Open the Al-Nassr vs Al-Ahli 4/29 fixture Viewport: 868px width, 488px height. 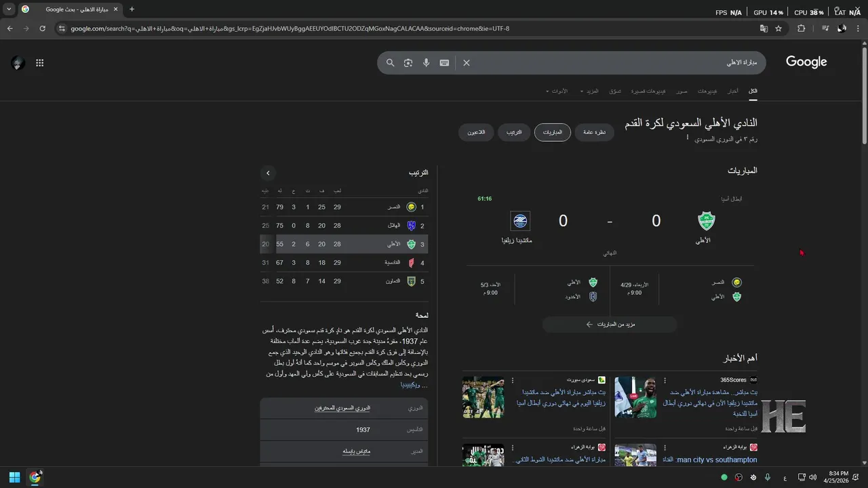click(682, 289)
